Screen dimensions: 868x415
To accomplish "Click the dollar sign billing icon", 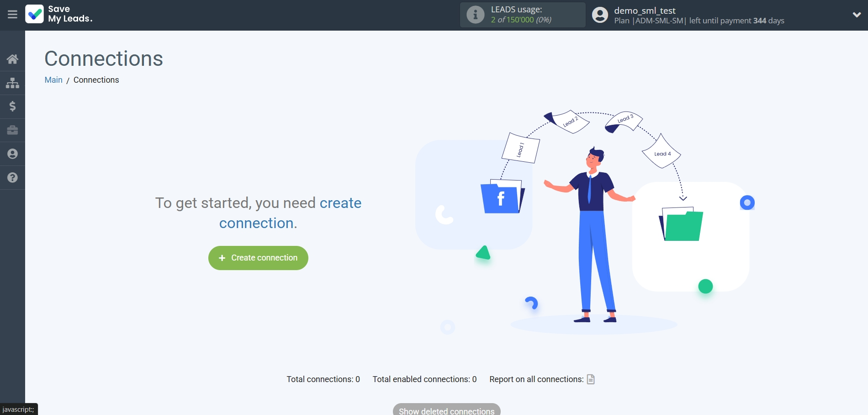I will [12, 106].
